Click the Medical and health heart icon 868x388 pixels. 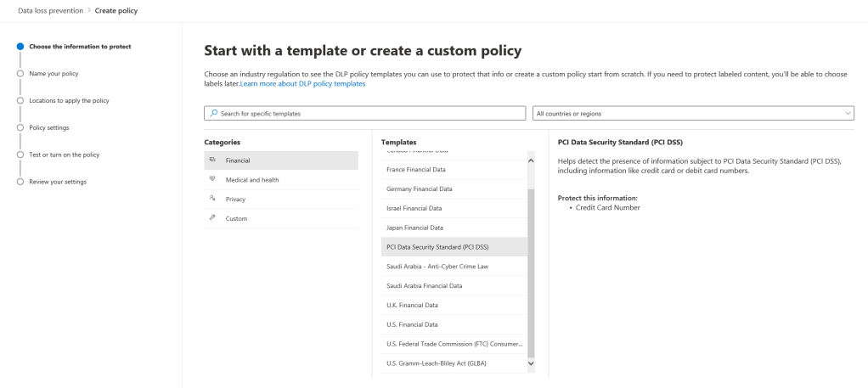click(211, 179)
